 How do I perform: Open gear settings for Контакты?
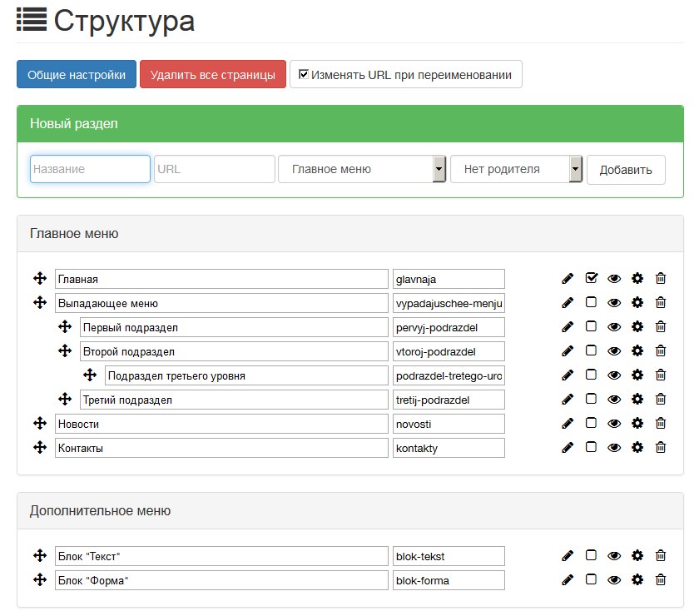click(x=637, y=447)
